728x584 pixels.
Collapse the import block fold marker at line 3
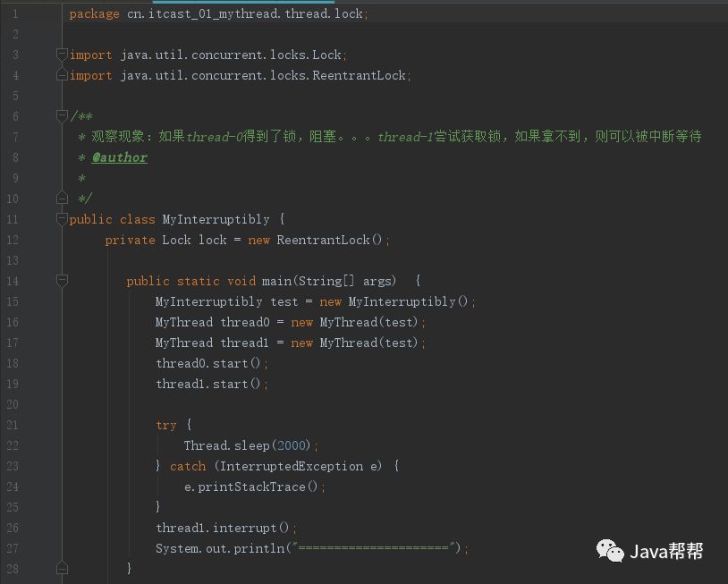[x=62, y=55]
